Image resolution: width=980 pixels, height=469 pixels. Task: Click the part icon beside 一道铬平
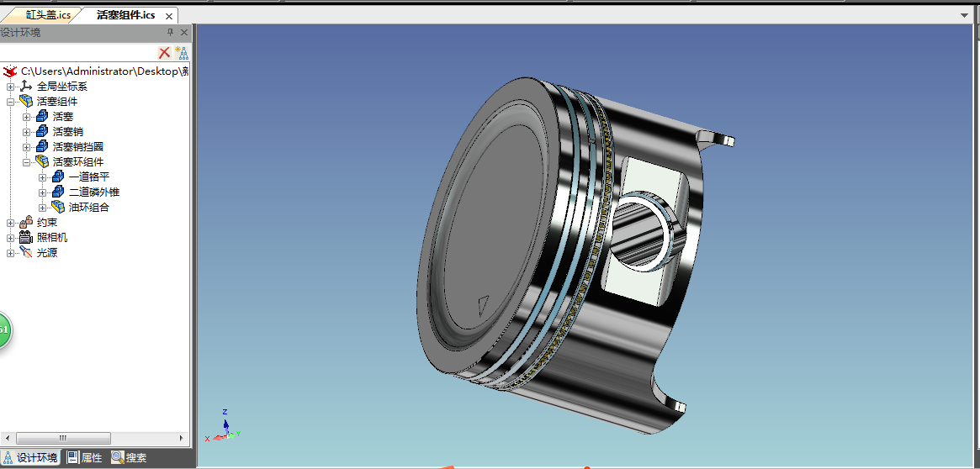58,177
